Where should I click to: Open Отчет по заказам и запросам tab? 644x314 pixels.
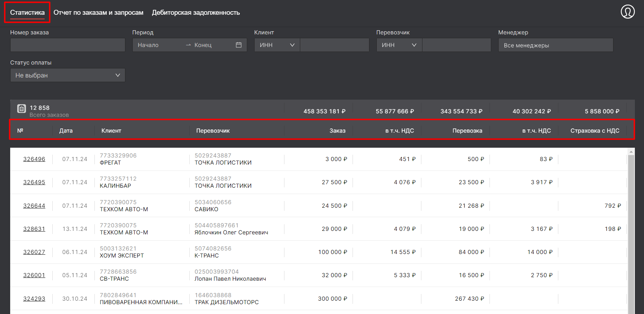pyautogui.click(x=98, y=13)
